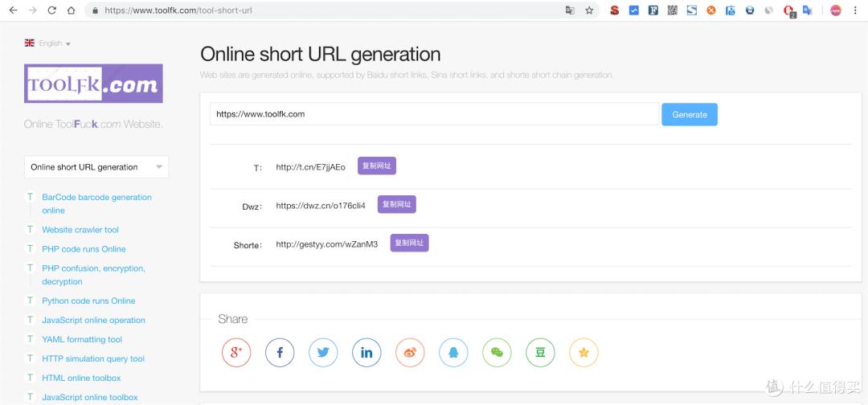Share on Weibo icon

pos(410,352)
